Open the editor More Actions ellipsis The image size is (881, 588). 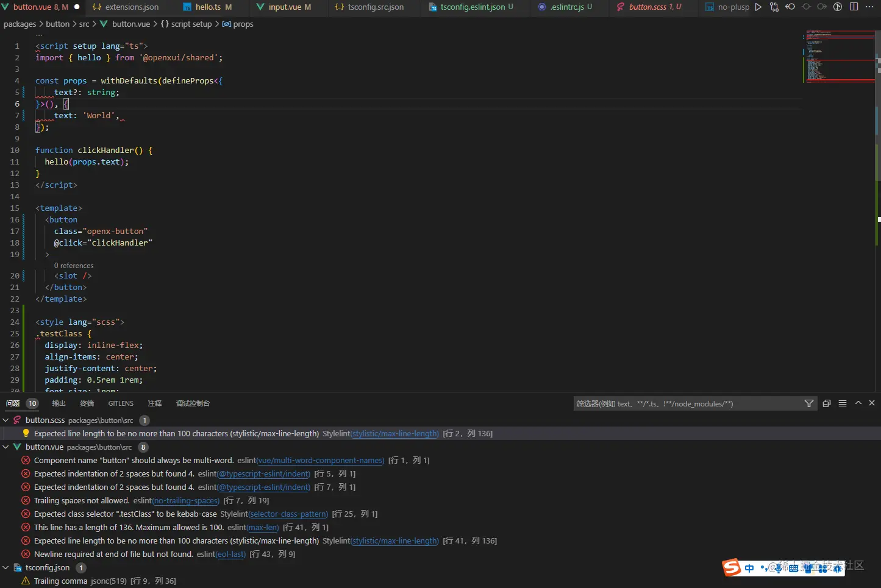[x=869, y=7]
